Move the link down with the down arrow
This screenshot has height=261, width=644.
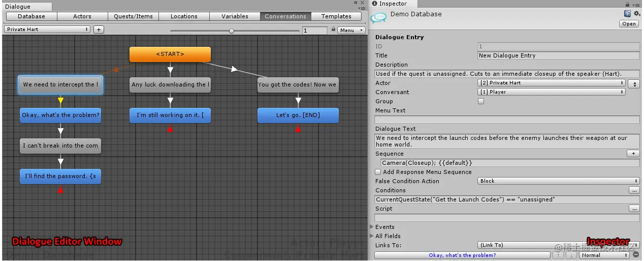point(572,255)
